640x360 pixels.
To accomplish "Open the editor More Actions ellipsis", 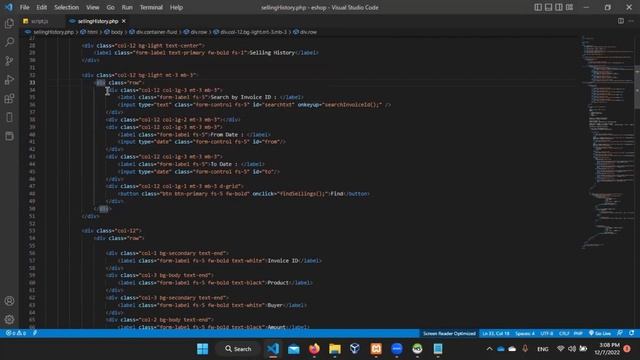I will click(631, 21).
